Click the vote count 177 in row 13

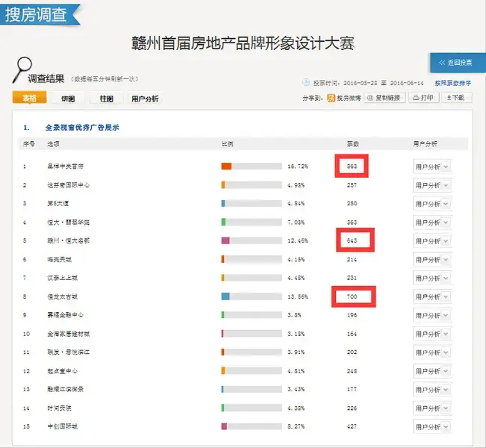point(352,389)
